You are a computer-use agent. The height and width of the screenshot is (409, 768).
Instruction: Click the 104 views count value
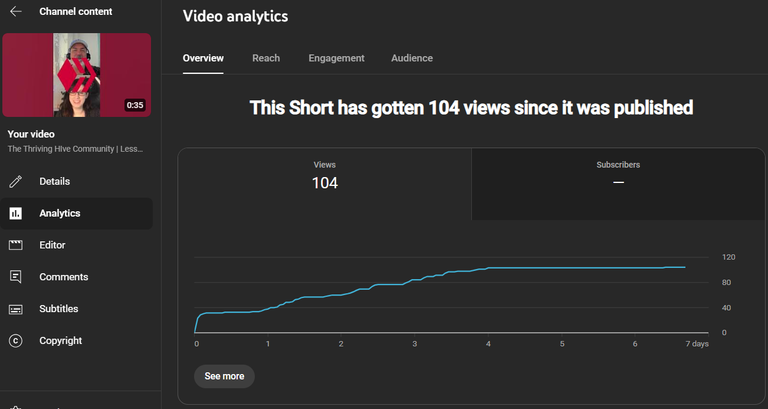click(x=325, y=183)
